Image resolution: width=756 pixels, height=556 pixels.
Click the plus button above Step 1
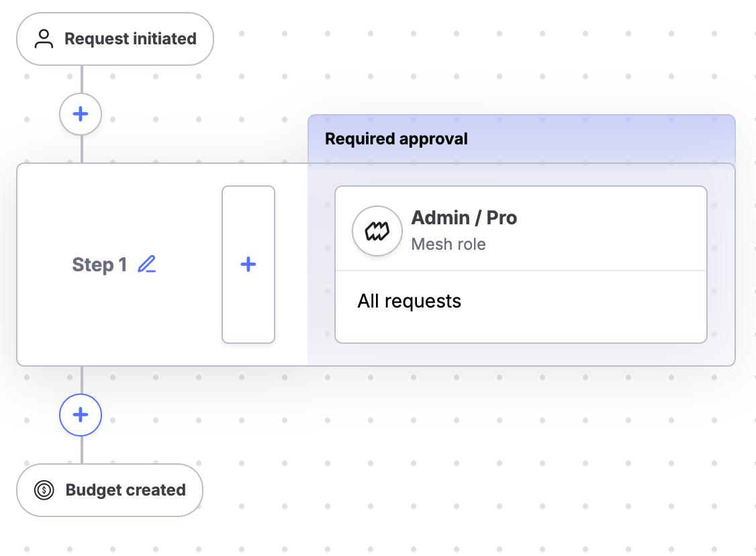(81, 114)
